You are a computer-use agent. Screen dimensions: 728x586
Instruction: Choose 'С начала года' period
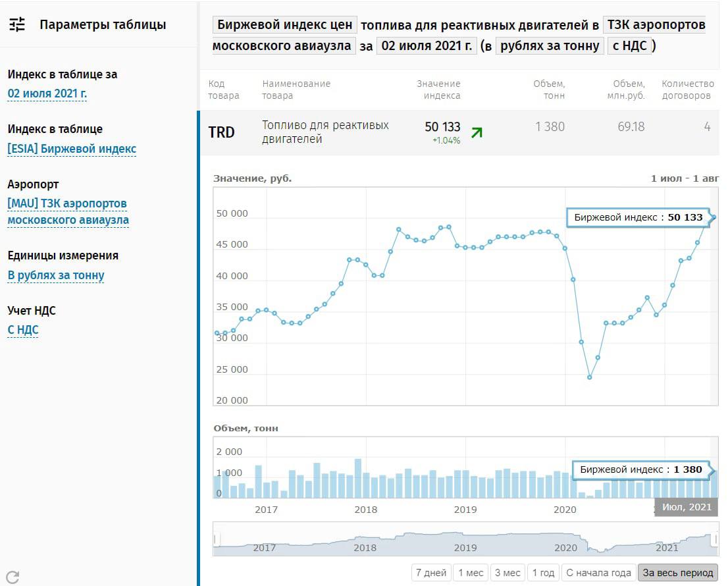pyautogui.click(x=598, y=573)
